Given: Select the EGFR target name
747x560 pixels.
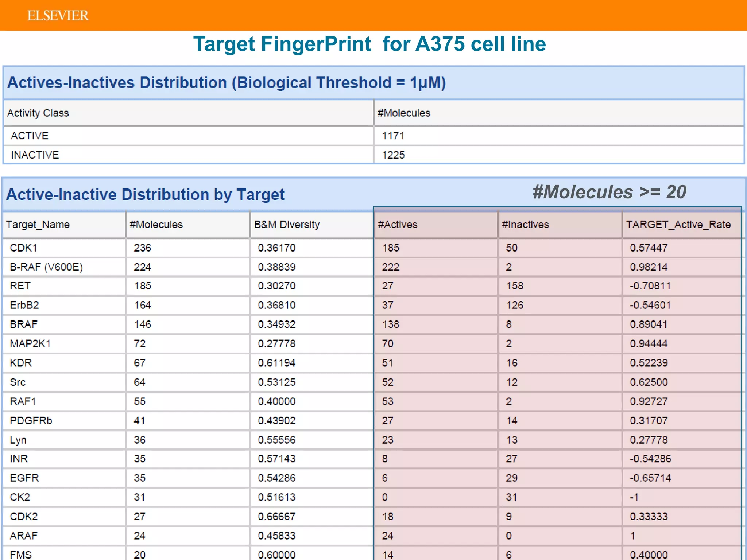Looking at the screenshot, I should click(x=24, y=478).
